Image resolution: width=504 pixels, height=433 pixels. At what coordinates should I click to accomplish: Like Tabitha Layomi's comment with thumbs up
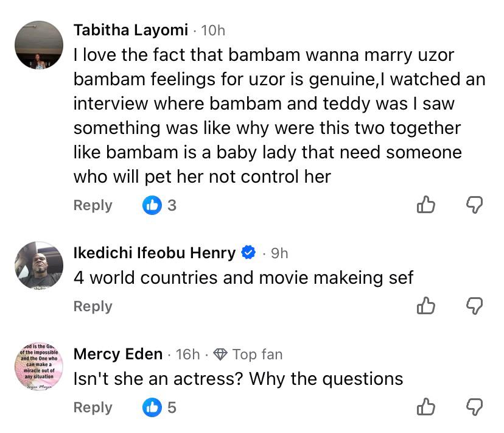[x=426, y=206]
